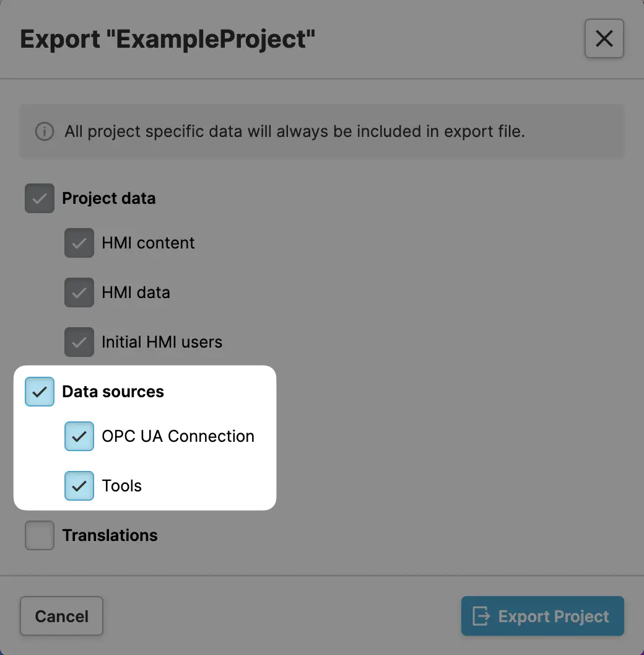Click the "OPC UA Connection" label text

click(x=178, y=436)
